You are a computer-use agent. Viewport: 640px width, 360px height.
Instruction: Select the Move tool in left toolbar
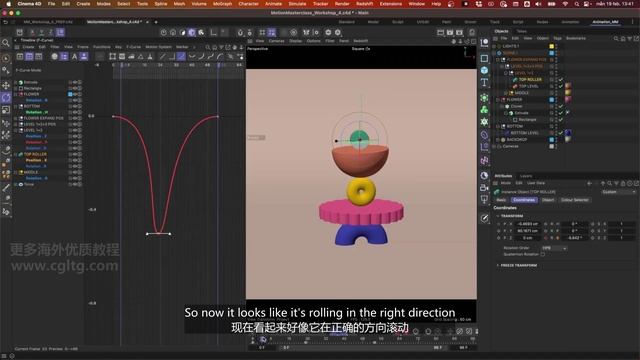pos(6,85)
